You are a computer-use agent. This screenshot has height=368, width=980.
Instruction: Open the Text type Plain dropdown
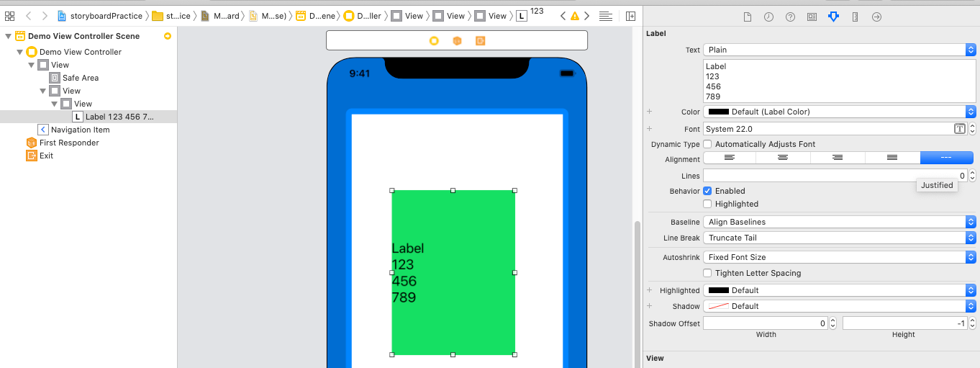(839, 50)
